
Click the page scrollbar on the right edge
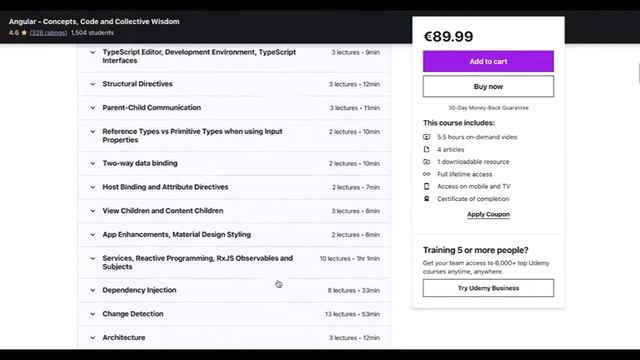coord(638,73)
